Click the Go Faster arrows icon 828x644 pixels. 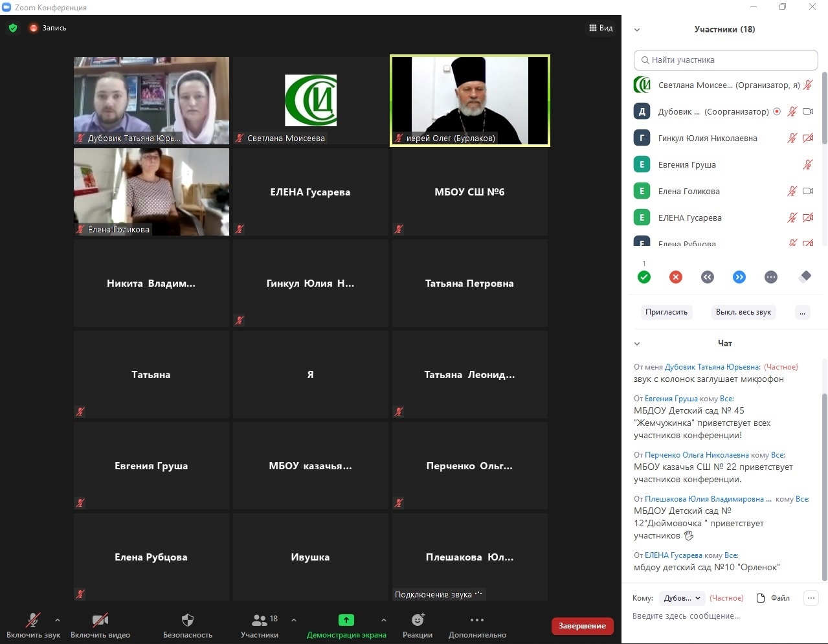pyautogui.click(x=739, y=277)
